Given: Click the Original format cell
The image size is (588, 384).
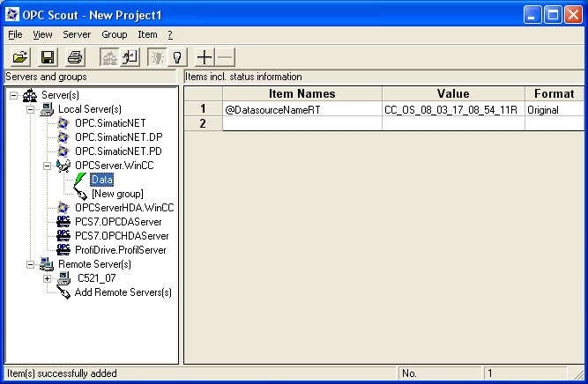Looking at the screenshot, I should [x=555, y=109].
